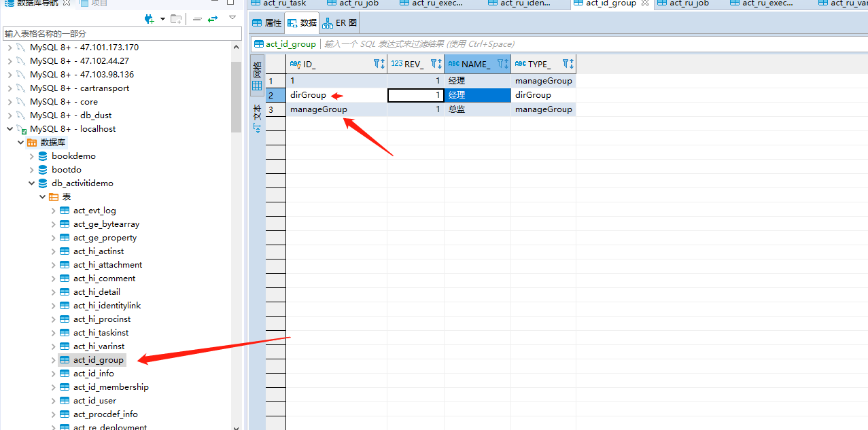Select the act_id_membership table
The width and height of the screenshot is (868, 430).
pos(111,387)
